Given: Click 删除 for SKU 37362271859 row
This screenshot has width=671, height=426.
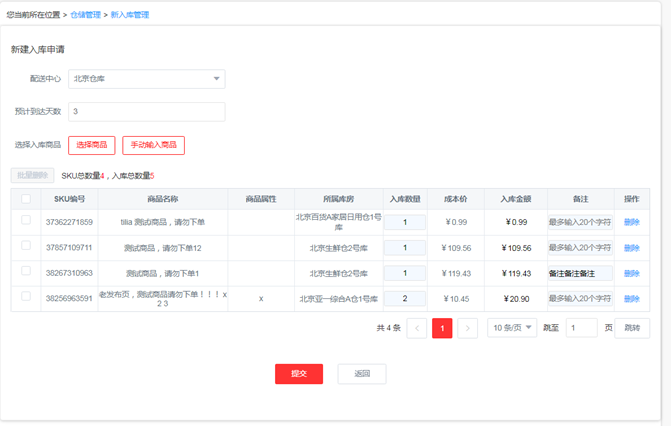Looking at the screenshot, I should [631, 222].
